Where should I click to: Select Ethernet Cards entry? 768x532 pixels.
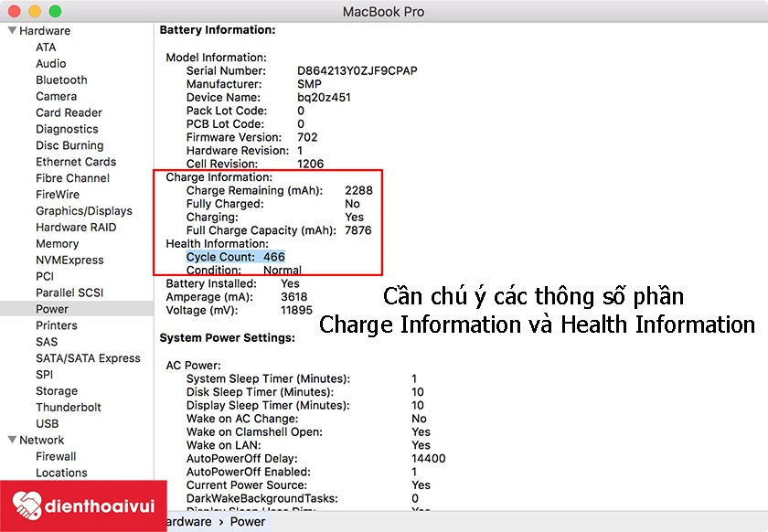coord(76,162)
